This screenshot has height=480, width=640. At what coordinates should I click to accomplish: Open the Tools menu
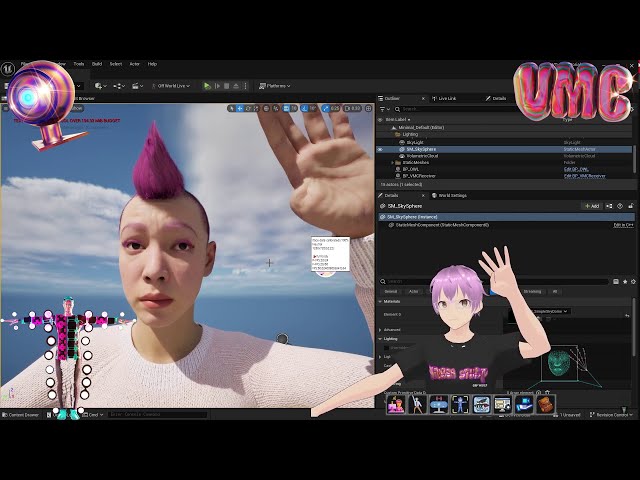coord(79,64)
